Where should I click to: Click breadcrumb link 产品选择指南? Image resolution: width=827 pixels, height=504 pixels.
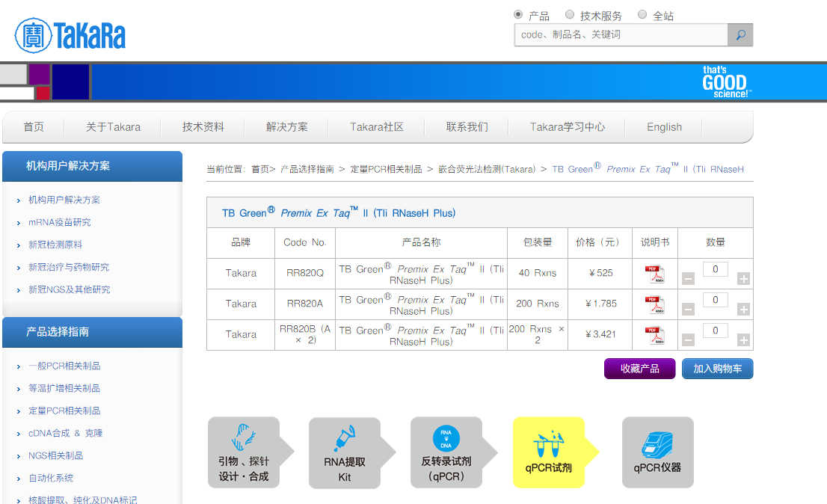point(307,169)
